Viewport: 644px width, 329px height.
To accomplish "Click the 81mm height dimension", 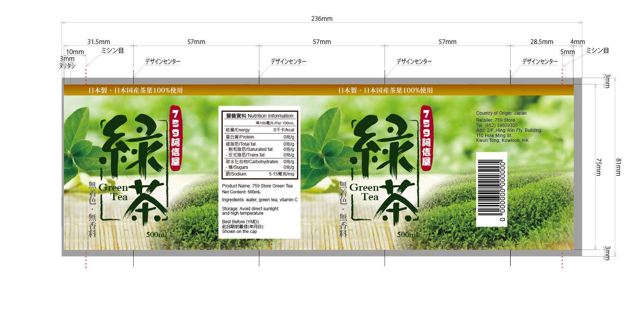I will pos(619,167).
